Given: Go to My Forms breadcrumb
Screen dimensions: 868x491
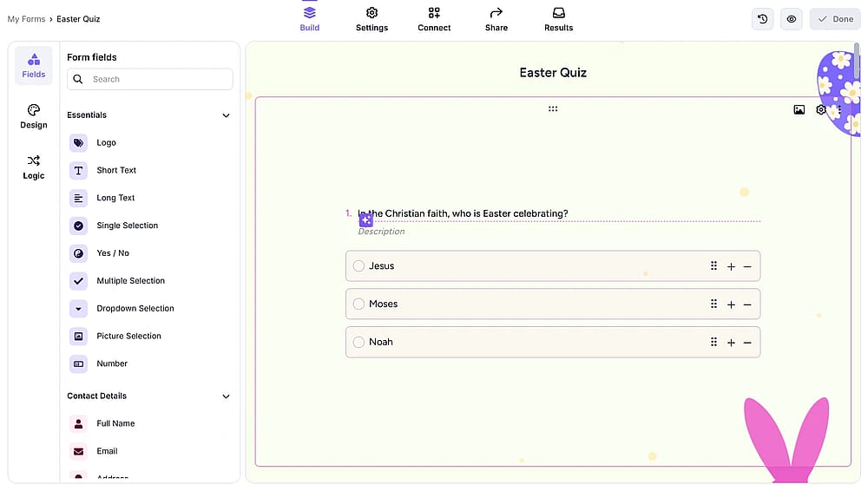Looking at the screenshot, I should coord(26,19).
